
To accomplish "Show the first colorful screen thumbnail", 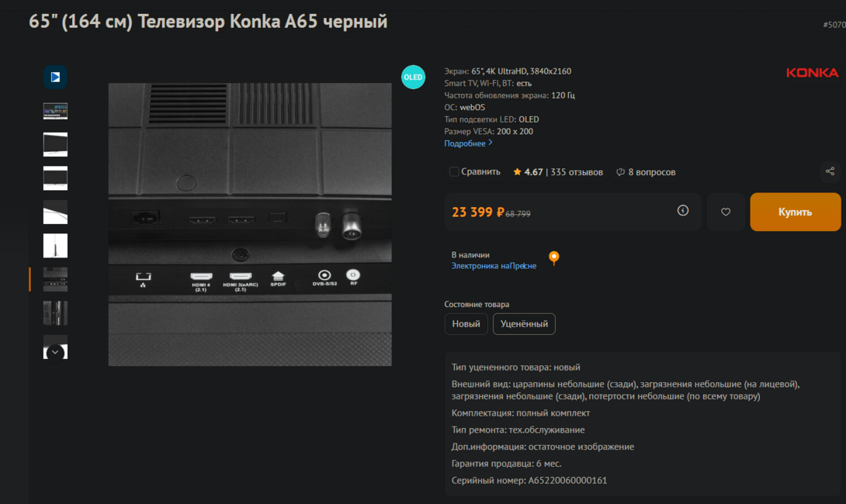I will click(55, 111).
